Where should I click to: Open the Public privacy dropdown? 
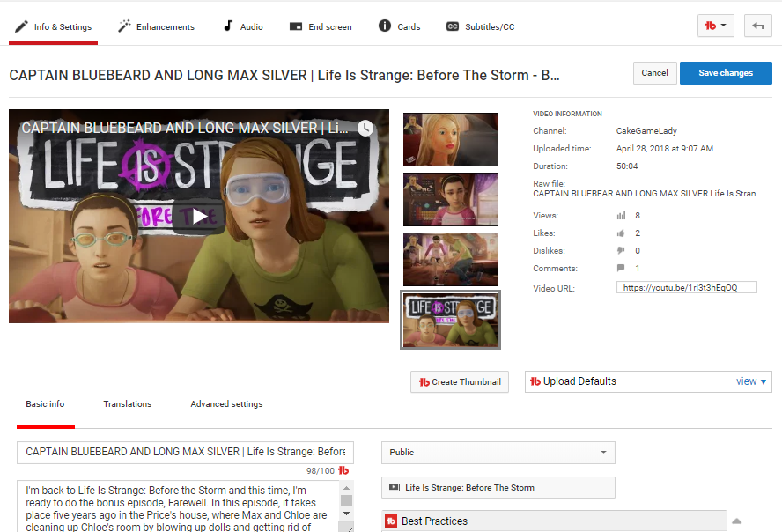point(498,453)
